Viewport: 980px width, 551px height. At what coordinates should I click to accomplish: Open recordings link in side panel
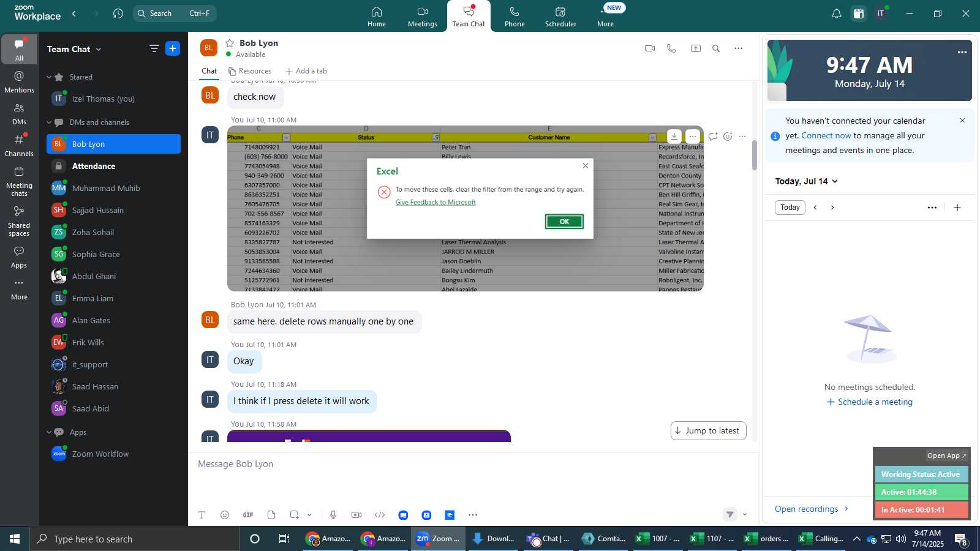pos(812,509)
